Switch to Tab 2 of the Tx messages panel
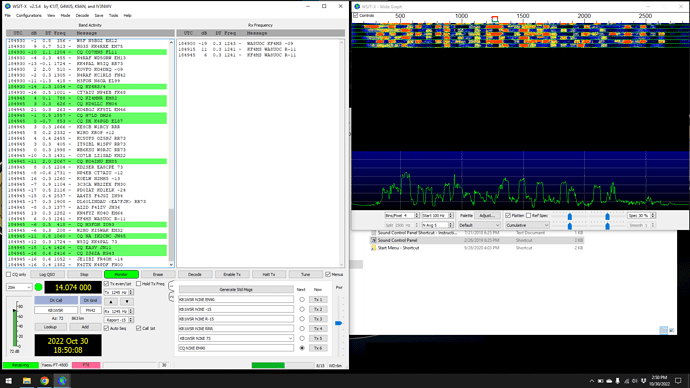 [x=171, y=296]
